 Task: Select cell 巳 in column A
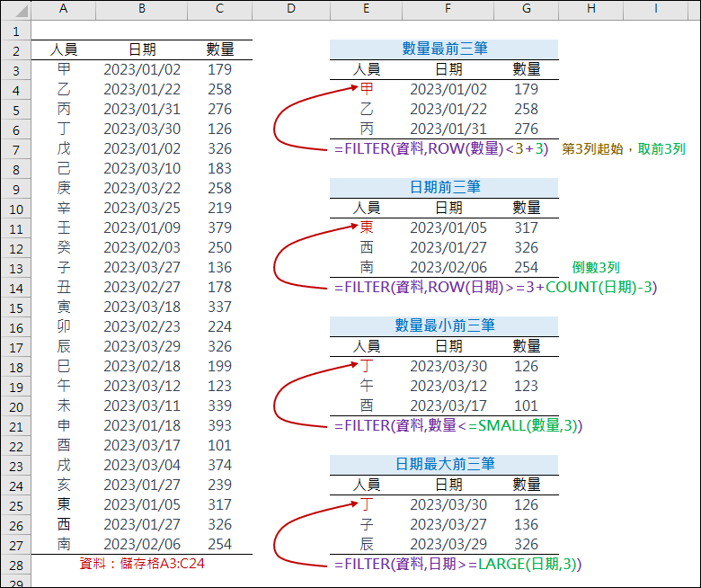pyautogui.click(x=64, y=366)
